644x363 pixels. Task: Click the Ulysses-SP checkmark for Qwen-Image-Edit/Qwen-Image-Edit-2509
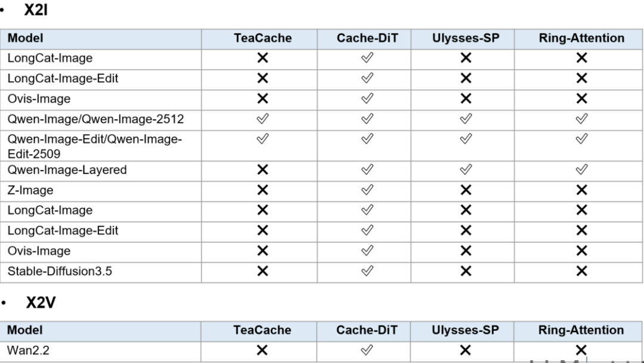(466, 139)
